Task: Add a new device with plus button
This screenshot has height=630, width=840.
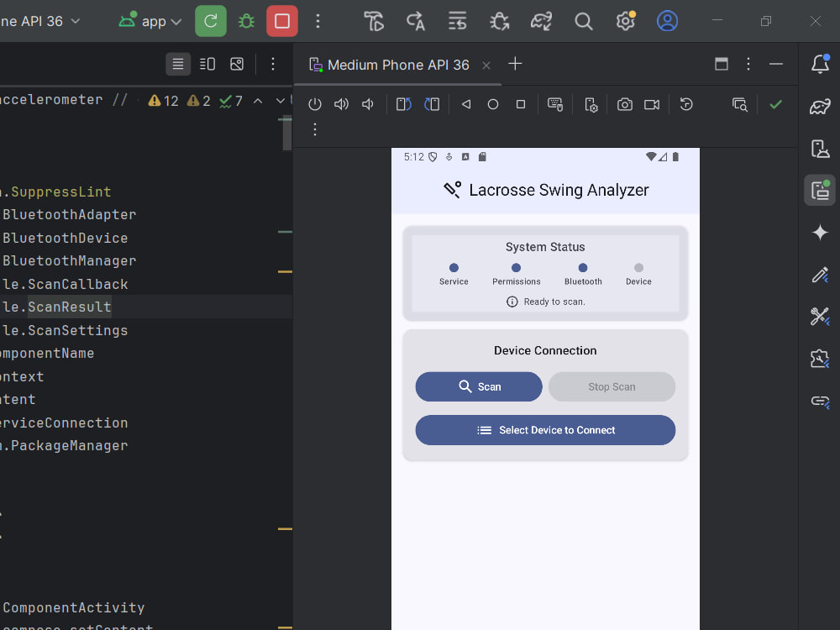Action: pyautogui.click(x=515, y=64)
